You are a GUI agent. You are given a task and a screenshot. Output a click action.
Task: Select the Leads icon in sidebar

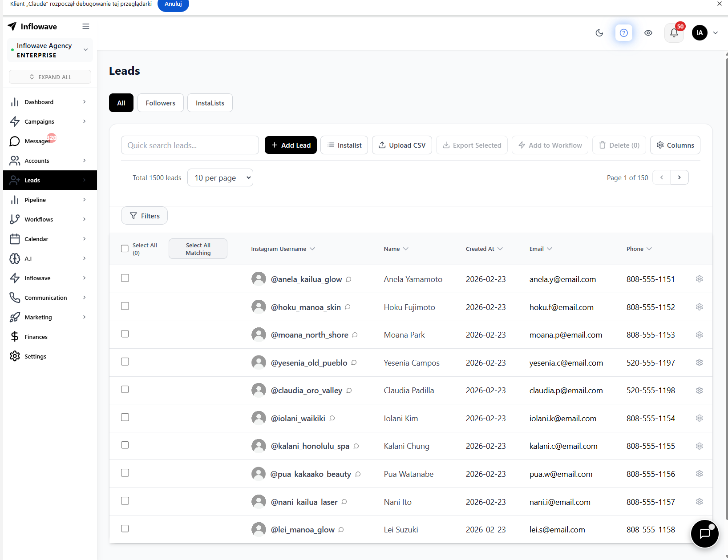coord(15,180)
